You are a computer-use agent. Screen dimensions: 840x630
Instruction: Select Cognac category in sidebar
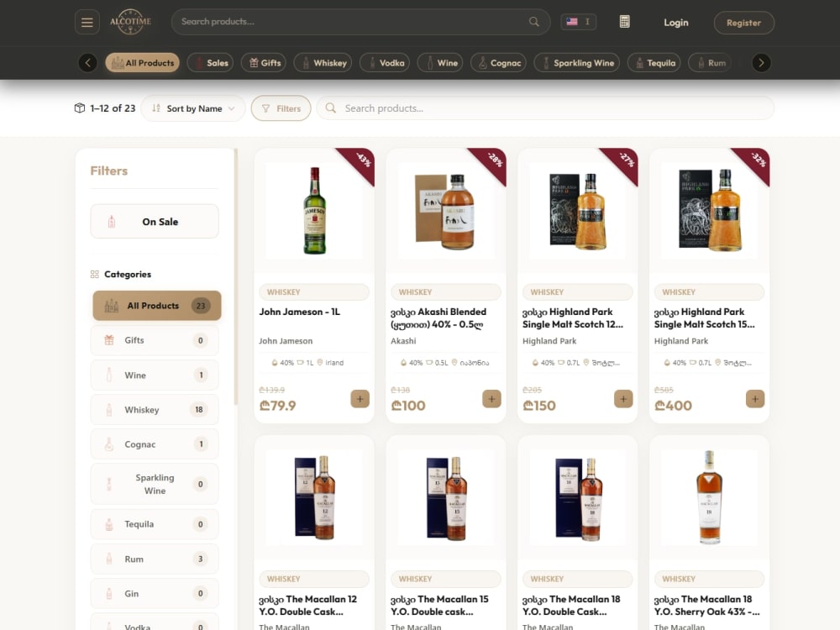point(155,444)
